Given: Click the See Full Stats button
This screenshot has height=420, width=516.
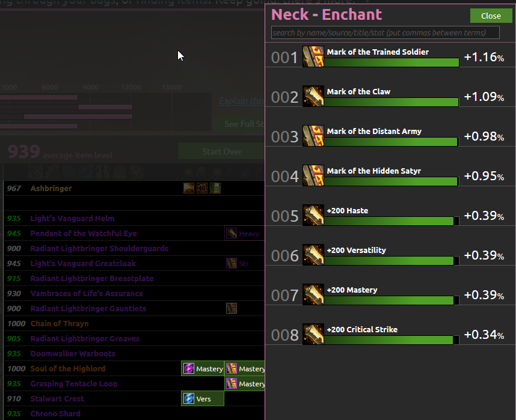Looking at the screenshot, I should 242,124.
